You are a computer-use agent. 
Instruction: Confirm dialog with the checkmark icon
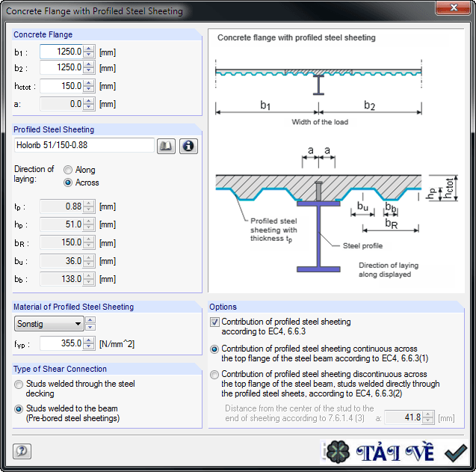coord(455,453)
